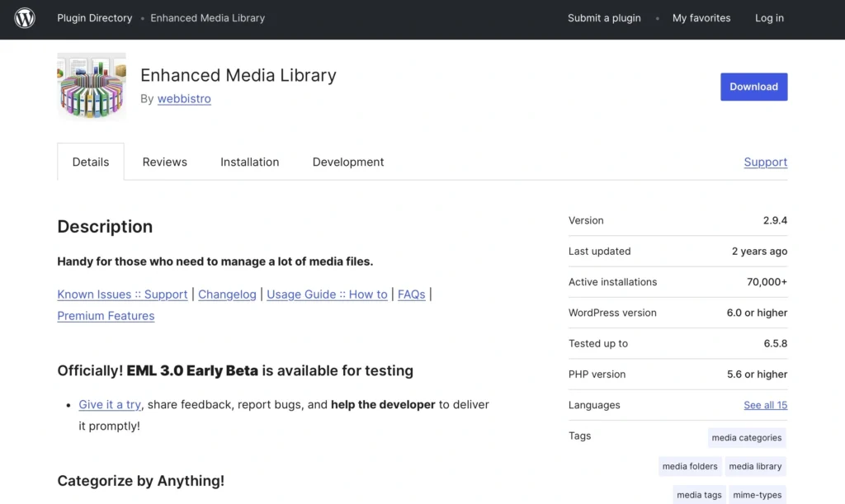This screenshot has width=845, height=504.
Task: Select the Details tab
Action: [x=91, y=162]
